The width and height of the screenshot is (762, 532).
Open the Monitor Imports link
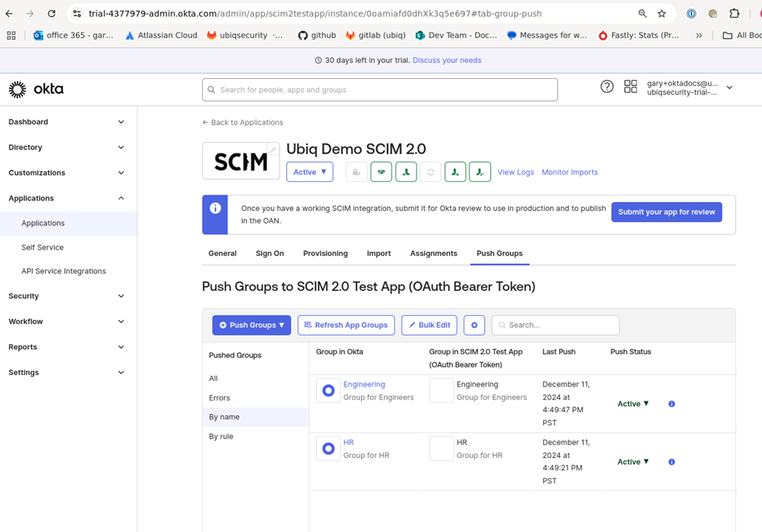click(x=570, y=172)
